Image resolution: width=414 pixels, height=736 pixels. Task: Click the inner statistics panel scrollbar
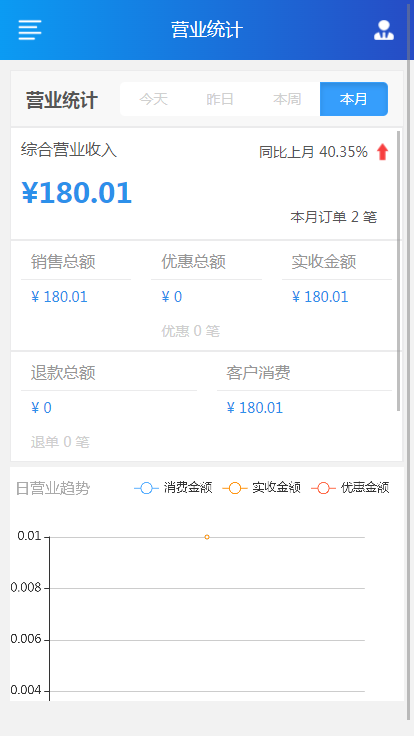click(x=399, y=271)
